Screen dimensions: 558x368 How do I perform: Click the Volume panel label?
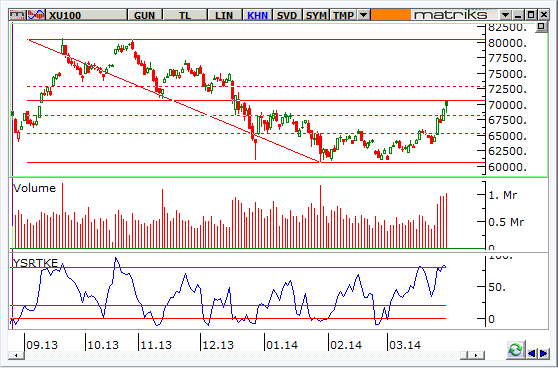coord(35,188)
